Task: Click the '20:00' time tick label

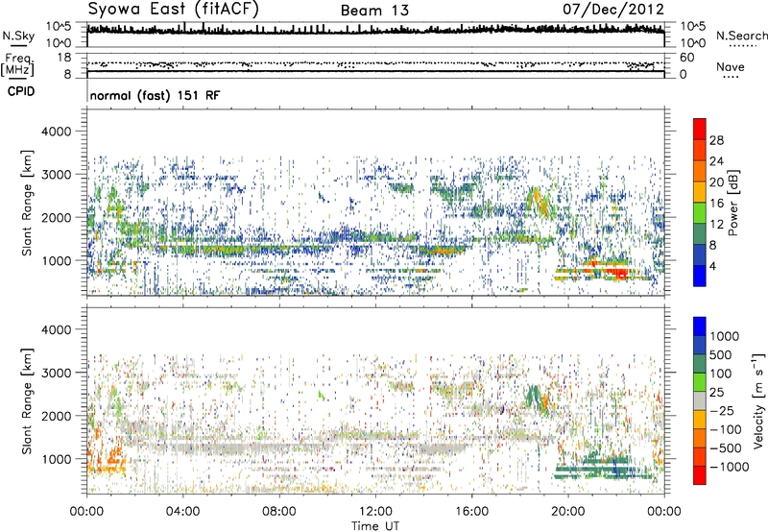Action: point(567,512)
